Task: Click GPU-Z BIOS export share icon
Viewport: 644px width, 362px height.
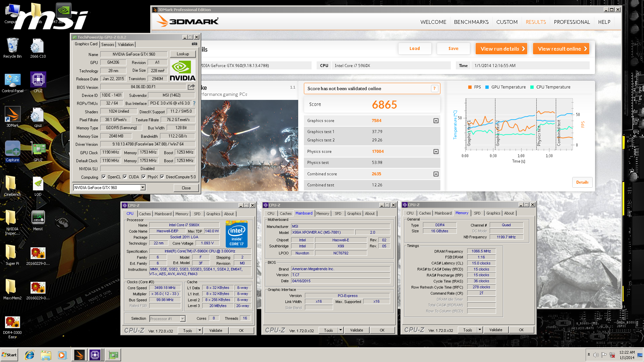Action: [191, 87]
